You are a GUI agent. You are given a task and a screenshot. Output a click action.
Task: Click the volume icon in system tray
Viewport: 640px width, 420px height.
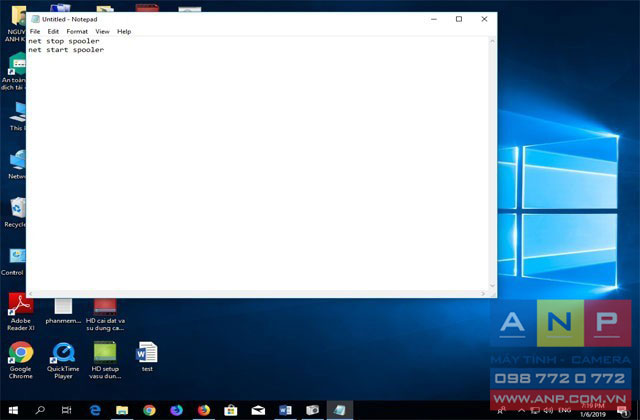click(548, 410)
